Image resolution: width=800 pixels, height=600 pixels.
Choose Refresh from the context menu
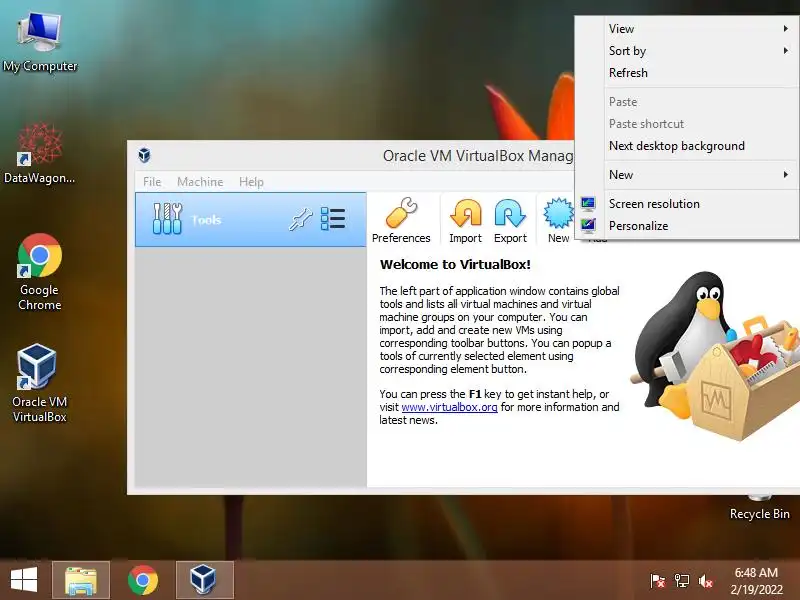point(688,72)
